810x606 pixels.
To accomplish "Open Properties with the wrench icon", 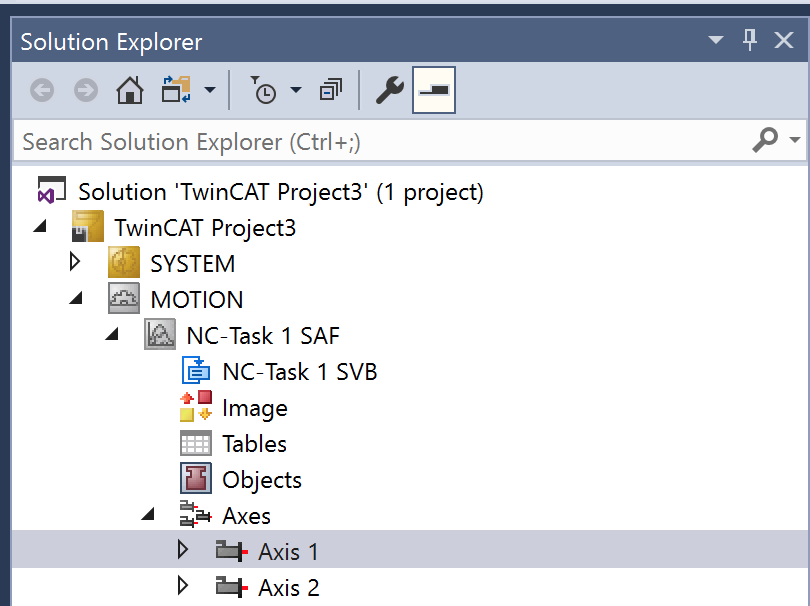I will (390, 90).
